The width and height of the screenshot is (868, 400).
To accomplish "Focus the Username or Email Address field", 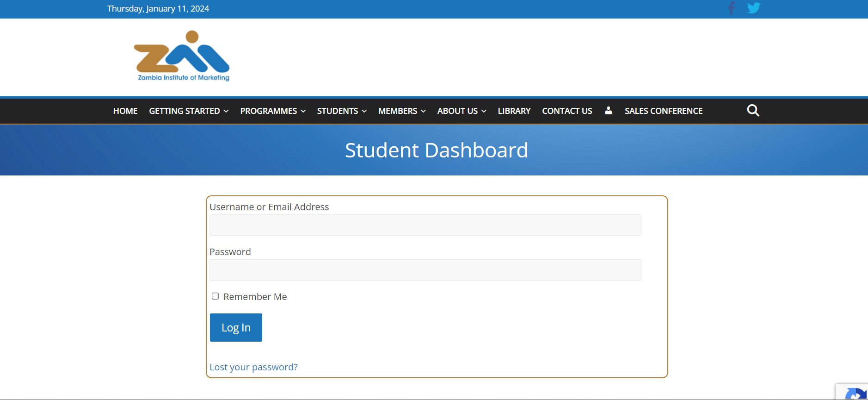I will point(425,225).
